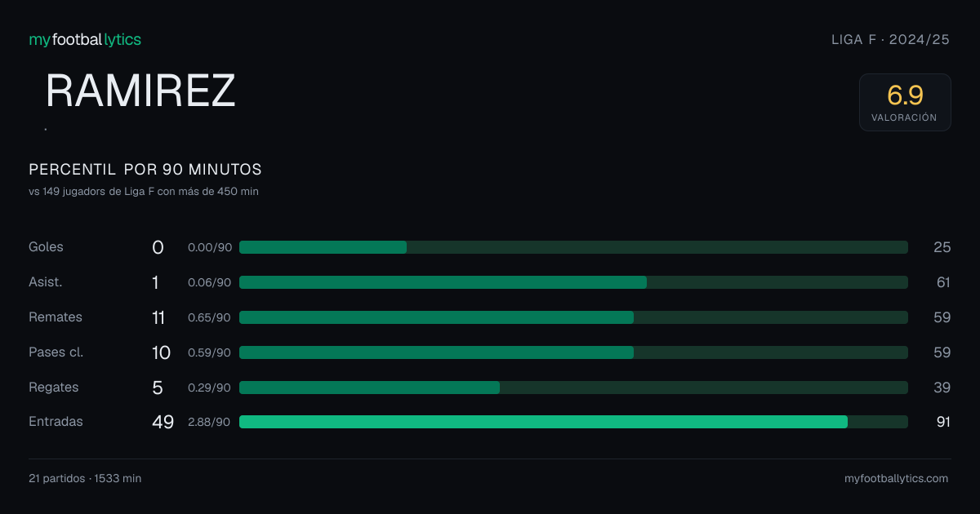This screenshot has height=514, width=980.
Task: Click the Remates percentile bar
Action: pos(573,317)
